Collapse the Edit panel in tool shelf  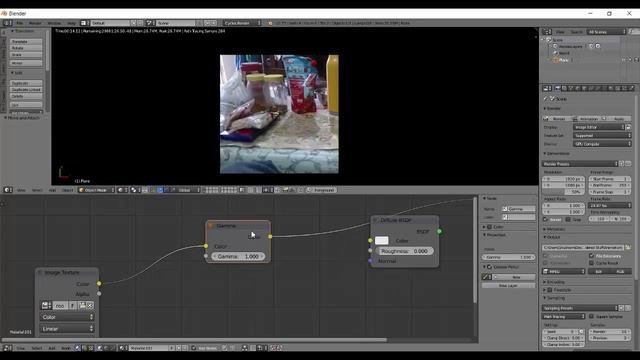click(x=17, y=73)
